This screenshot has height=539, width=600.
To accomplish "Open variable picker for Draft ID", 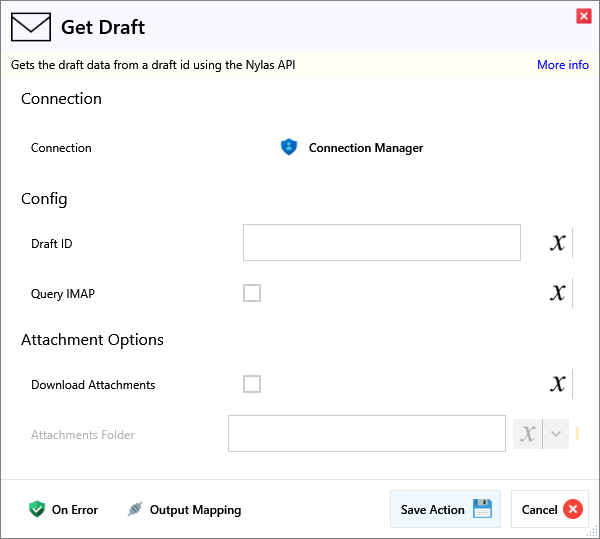I will (x=558, y=243).
